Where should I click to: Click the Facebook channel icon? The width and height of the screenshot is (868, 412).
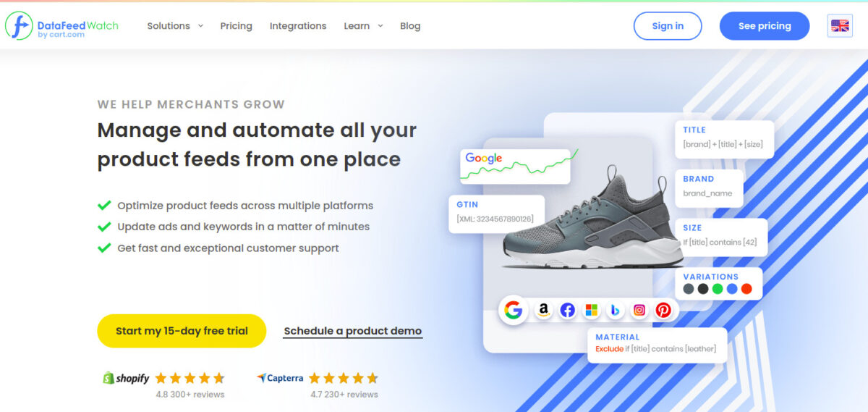(x=568, y=310)
